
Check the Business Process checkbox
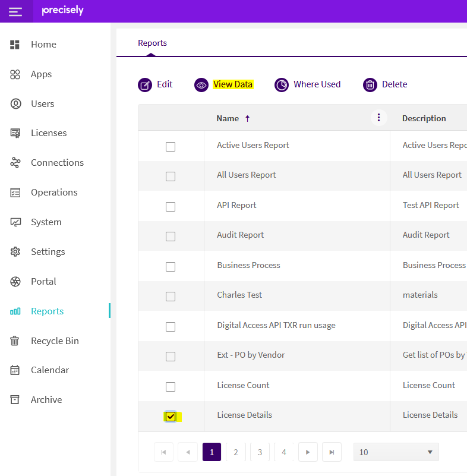(x=171, y=266)
